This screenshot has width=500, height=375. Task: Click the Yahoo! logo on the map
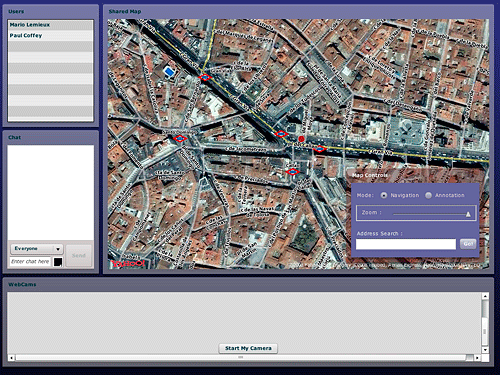(128, 264)
